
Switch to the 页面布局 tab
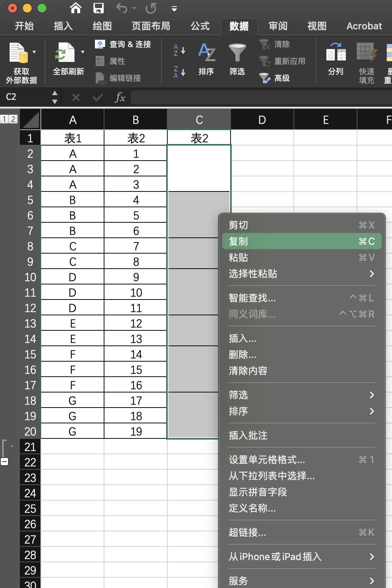[x=151, y=26]
